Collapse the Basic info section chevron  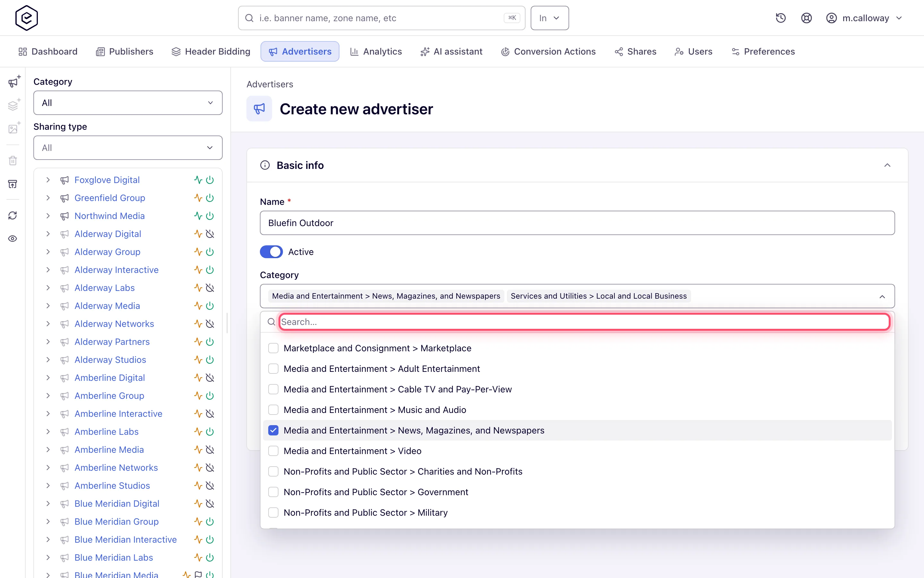pyautogui.click(x=887, y=165)
